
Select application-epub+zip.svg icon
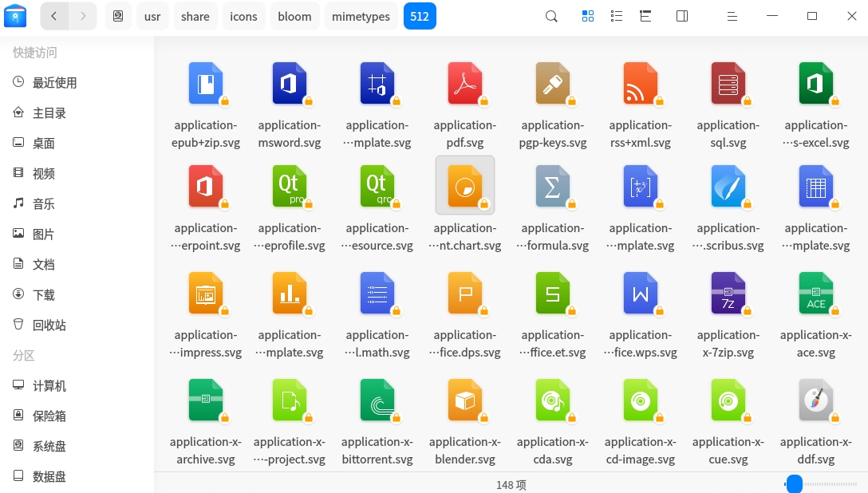206,83
